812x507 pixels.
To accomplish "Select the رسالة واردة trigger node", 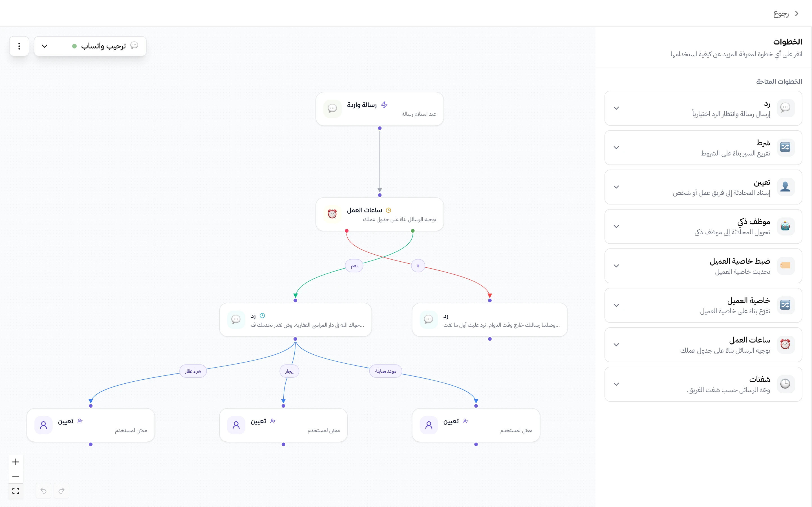I will pyautogui.click(x=379, y=109).
